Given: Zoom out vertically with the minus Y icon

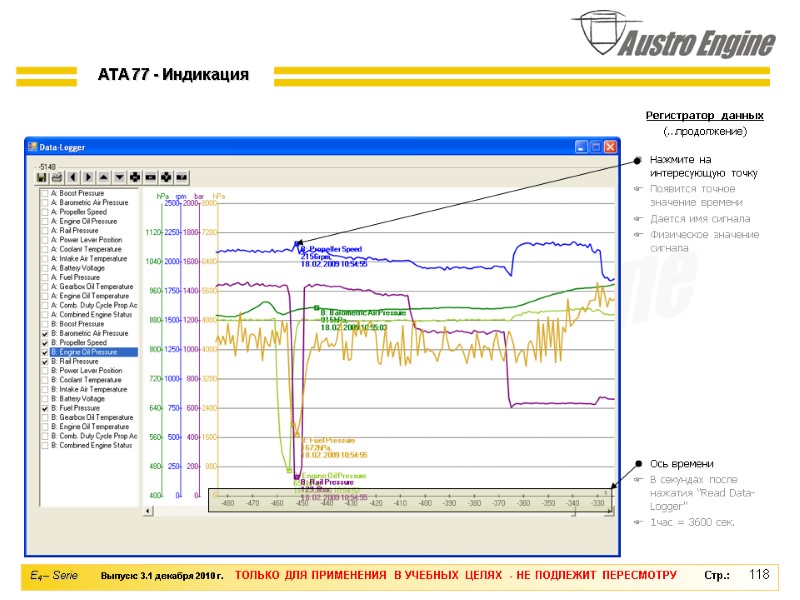Looking at the screenshot, I should click(182, 178).
